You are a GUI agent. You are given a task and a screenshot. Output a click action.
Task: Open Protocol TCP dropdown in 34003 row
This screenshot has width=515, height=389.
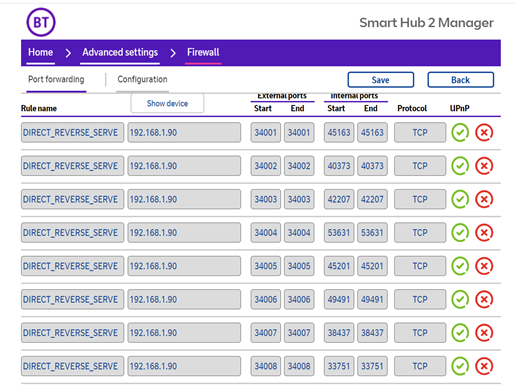pos(420,199)
